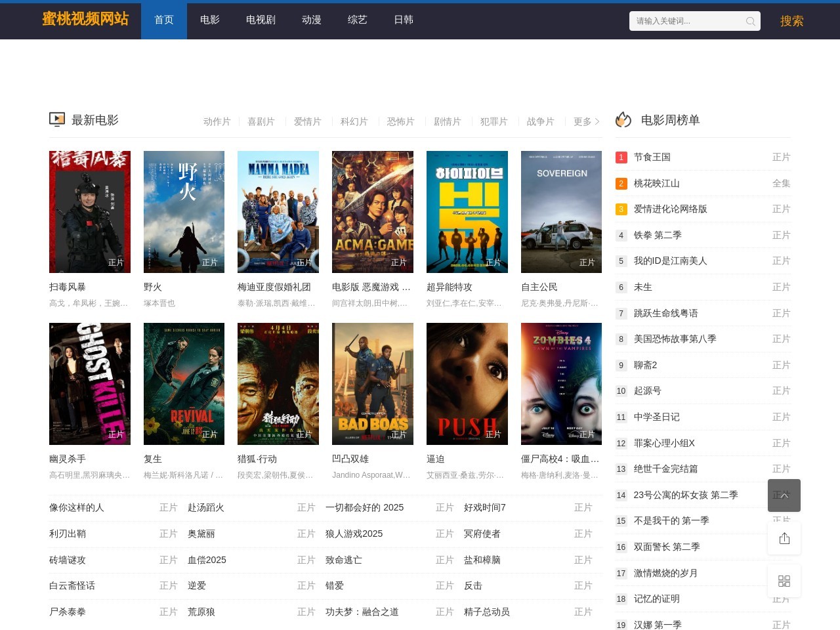840x630 pixels.
Task: Open the floating QR code icon
Action: coord(784,581)
